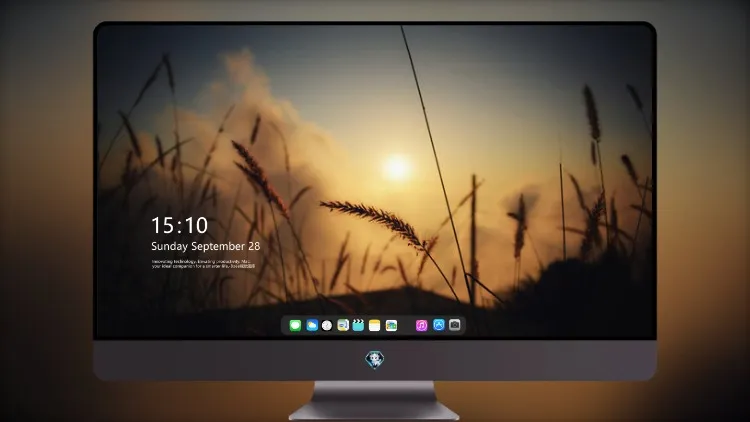This screenshot has height=422, width=750.
Task: Open the blue App Store icon
Action: pos(439,325)
